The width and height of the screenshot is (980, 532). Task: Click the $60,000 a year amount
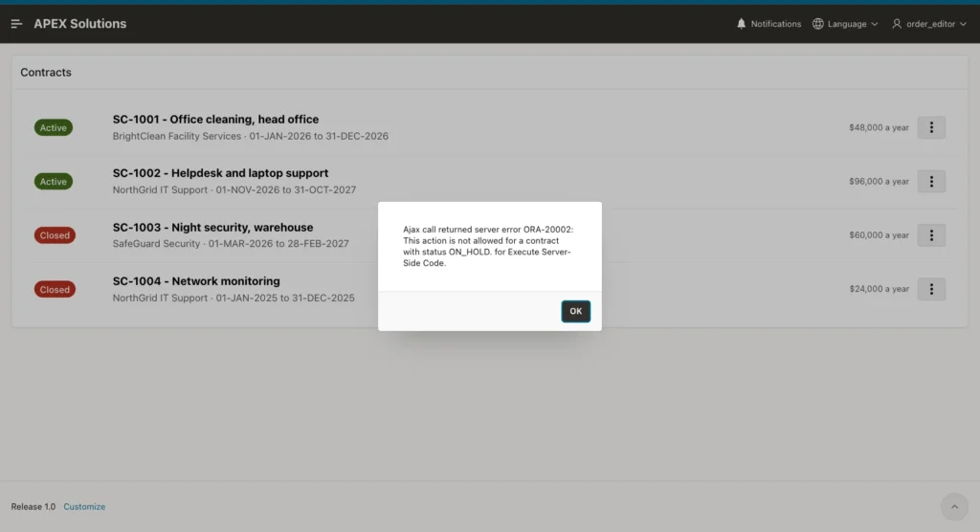(879, 235)
